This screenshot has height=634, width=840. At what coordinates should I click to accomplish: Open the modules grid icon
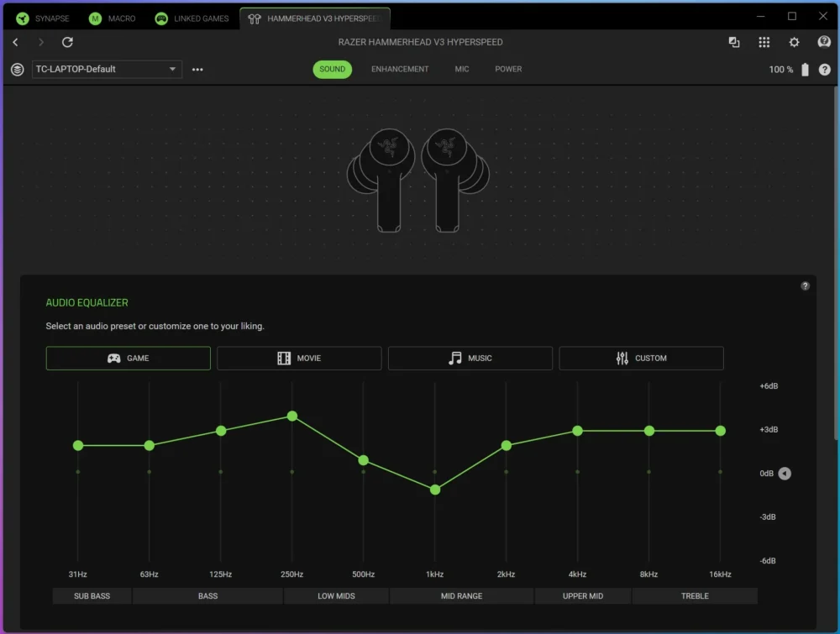[764, 42]
